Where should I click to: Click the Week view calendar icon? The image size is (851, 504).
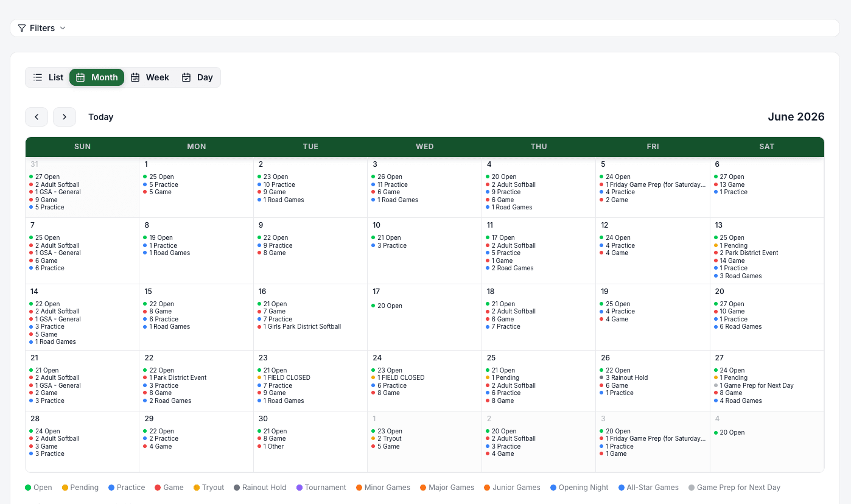pos(135,77)
